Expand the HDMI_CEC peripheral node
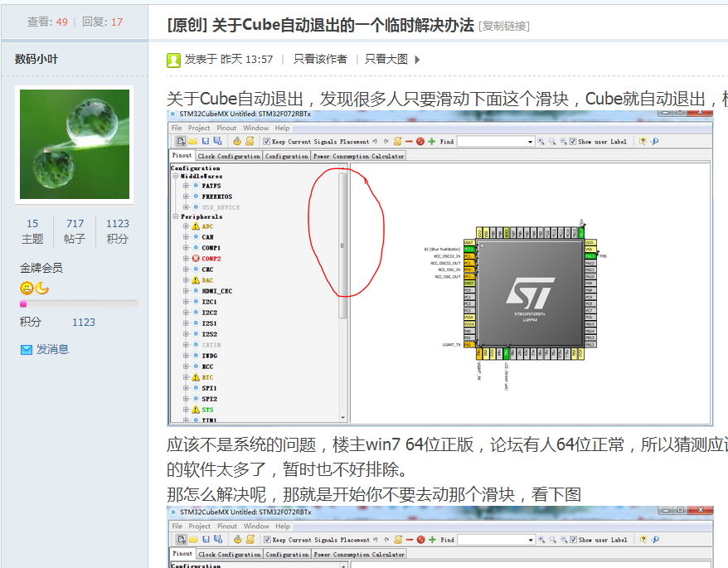This screenshot has height=568, width=728. (186, 291)
